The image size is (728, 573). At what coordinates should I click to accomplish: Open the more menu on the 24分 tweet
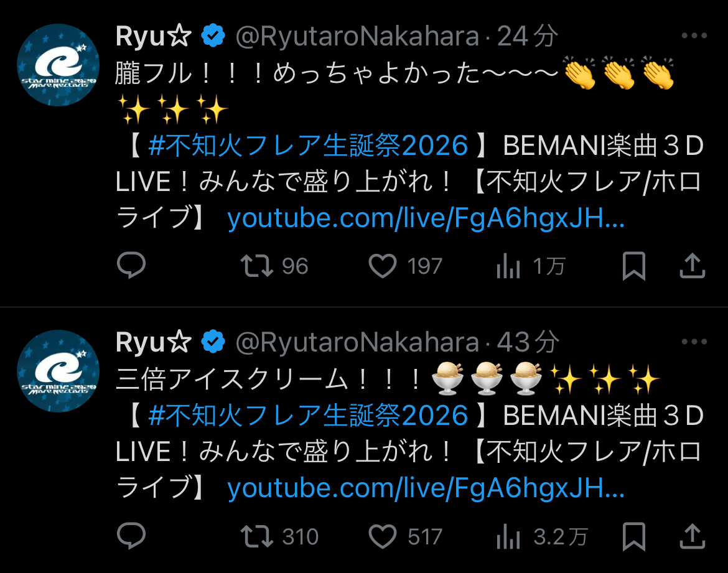point(694,37)
